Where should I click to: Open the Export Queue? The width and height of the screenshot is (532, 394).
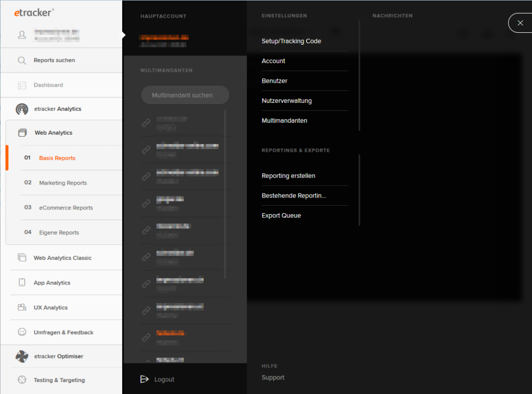click(x=281, y=216)
